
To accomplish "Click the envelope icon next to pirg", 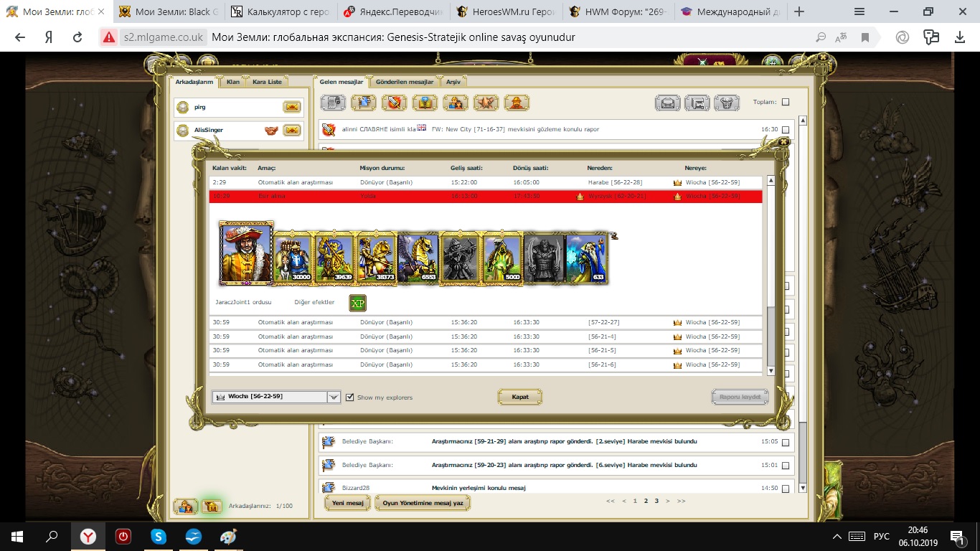I will click(291, 108).
